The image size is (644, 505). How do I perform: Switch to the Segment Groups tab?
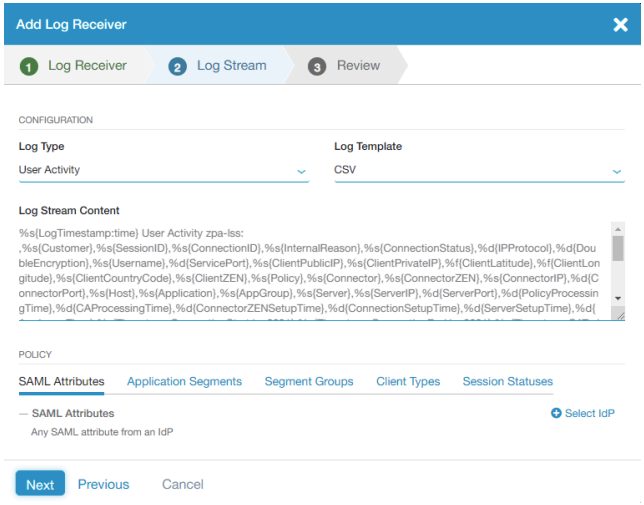pyautogui.click(x=308, y=381)
